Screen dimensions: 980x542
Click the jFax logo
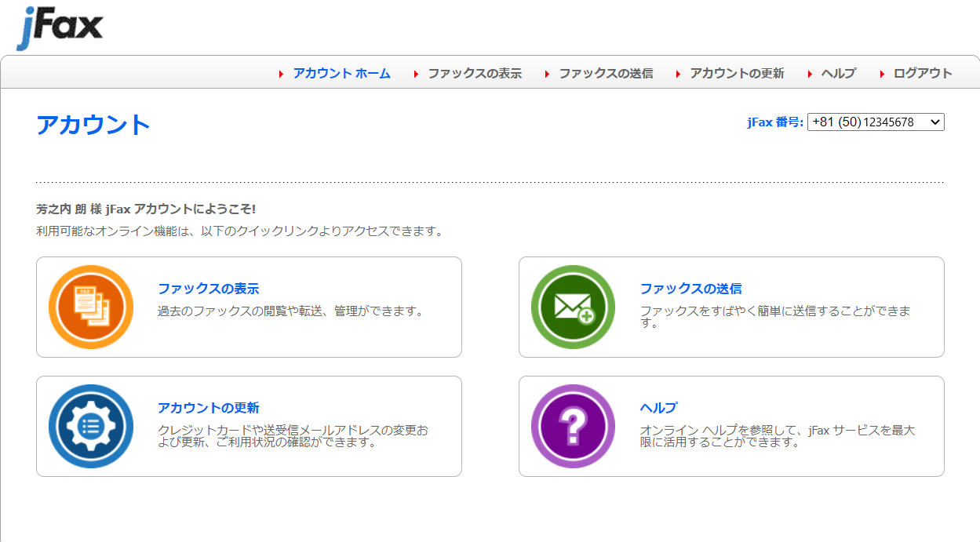point(59,26)
